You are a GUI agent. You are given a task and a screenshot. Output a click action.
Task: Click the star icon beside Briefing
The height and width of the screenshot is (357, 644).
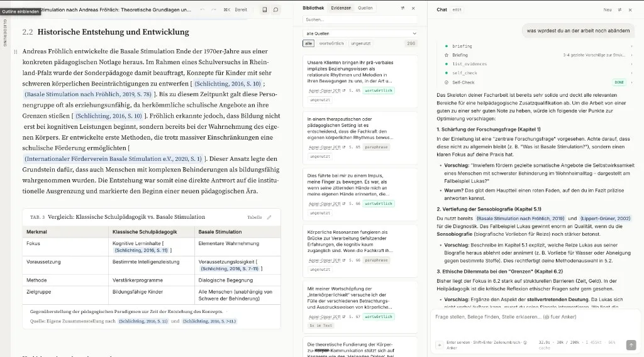pyautogui.click(x=447, y=55)
